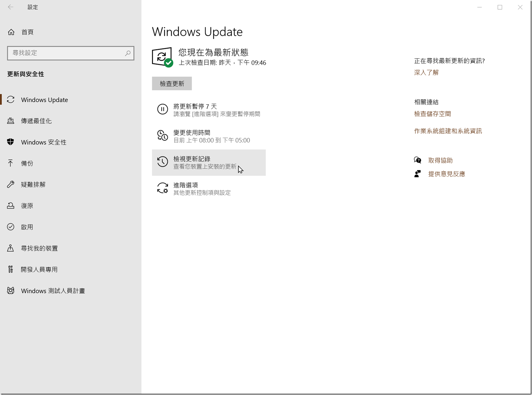Select Windows Update in the sidebar
The image size is (532, 395).
[44, 100]
